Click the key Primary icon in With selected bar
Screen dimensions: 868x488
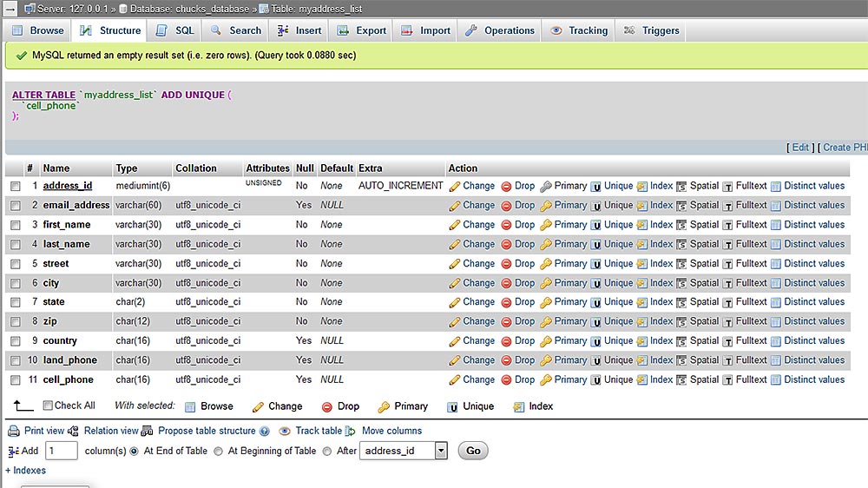384,407
